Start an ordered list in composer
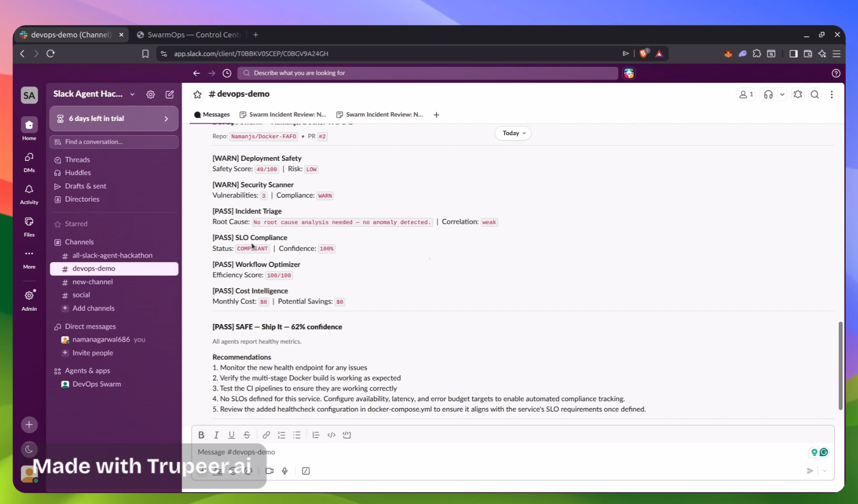 [x=282, y=435]
